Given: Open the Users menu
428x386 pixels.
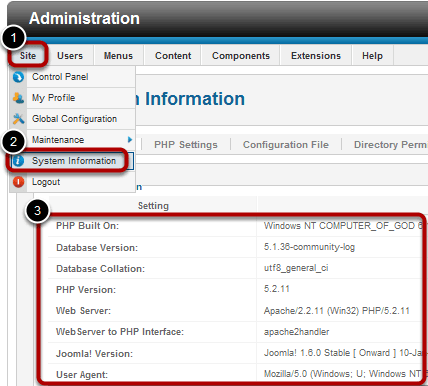Looking at the screenshot, I should 70,56.
